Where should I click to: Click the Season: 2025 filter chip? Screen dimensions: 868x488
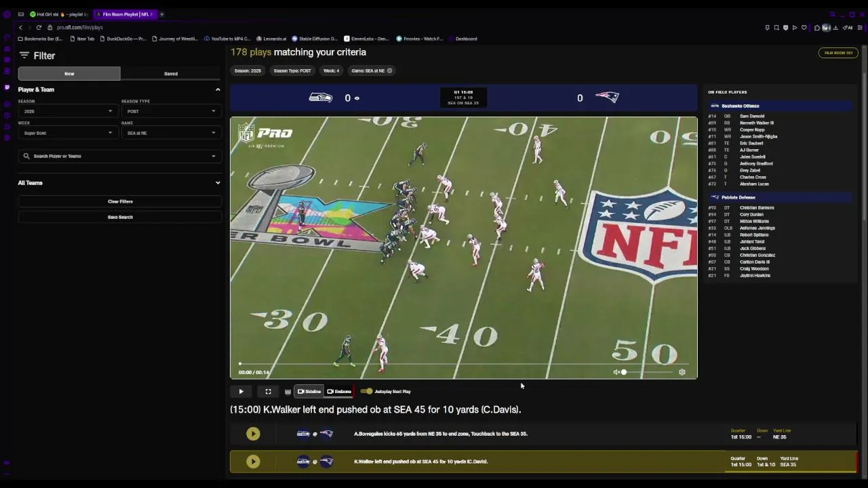click(x=248, y=70)
